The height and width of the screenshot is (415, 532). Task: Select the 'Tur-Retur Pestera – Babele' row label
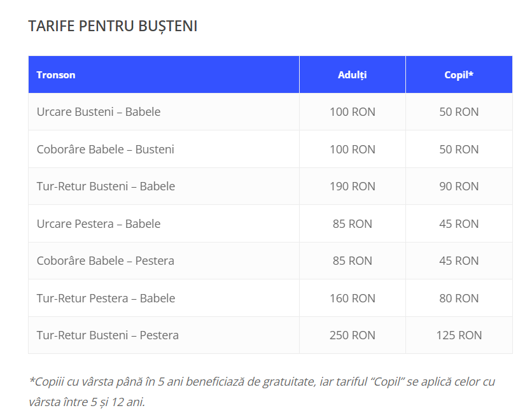106,299
